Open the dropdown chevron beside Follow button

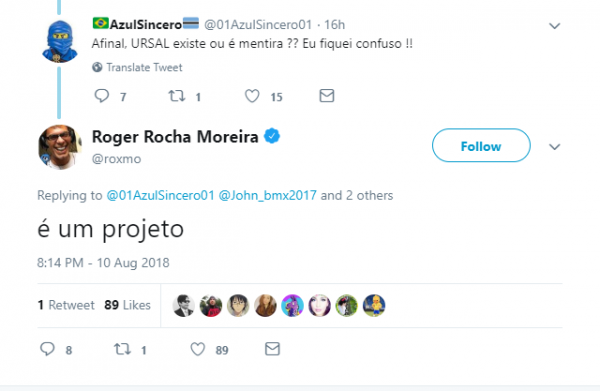click(554, 147)
